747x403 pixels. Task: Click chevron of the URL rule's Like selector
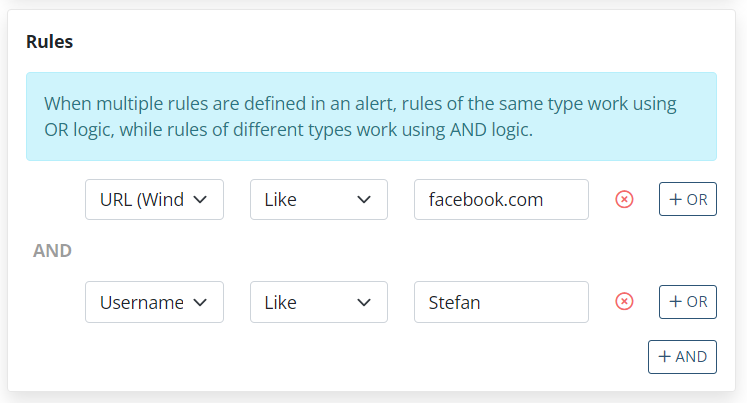click(x=364, y=200)
